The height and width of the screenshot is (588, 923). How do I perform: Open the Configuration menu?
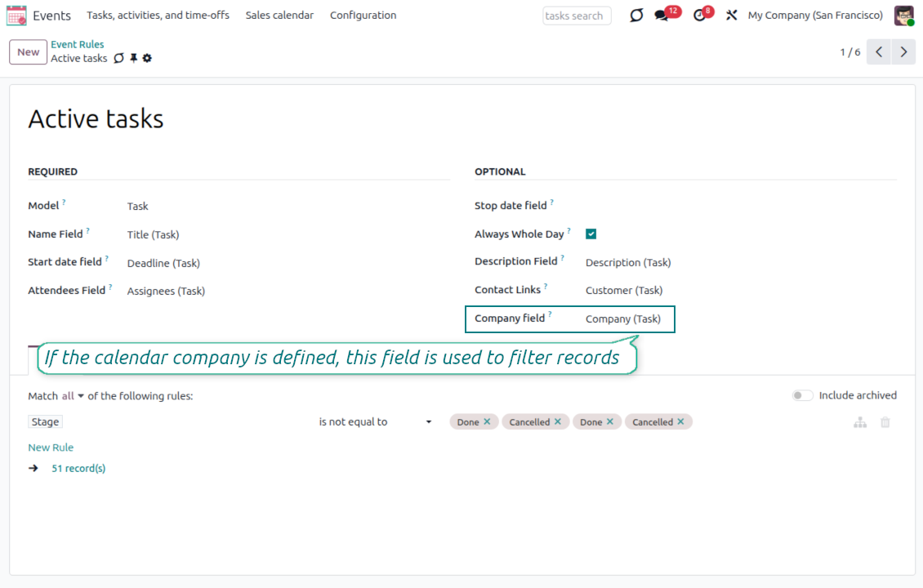pyautogui.click(x=363, y=16)
